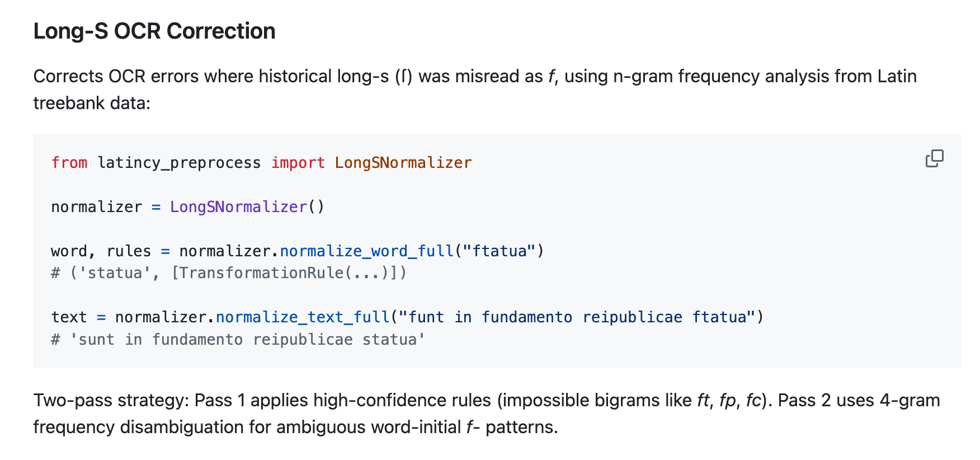Click the LongSNormalizer() constructor call
The width and height of the screenshot is (980, 460).
[246, 207]
